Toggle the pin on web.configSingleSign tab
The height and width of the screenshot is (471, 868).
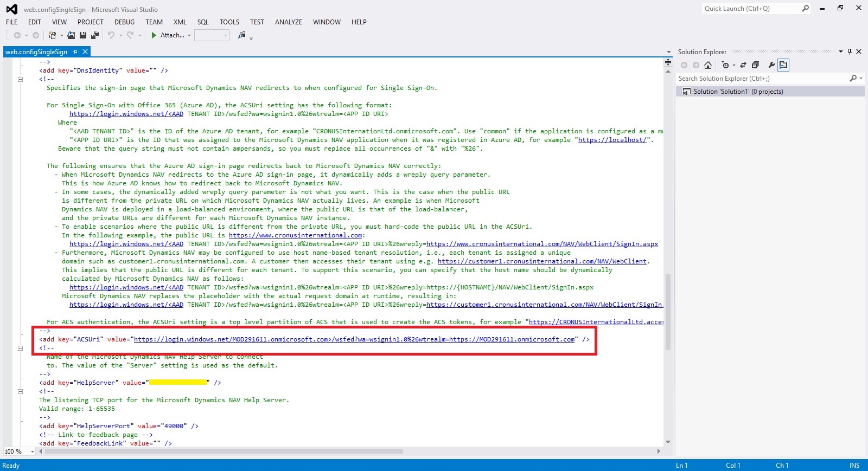pos(75,52)
